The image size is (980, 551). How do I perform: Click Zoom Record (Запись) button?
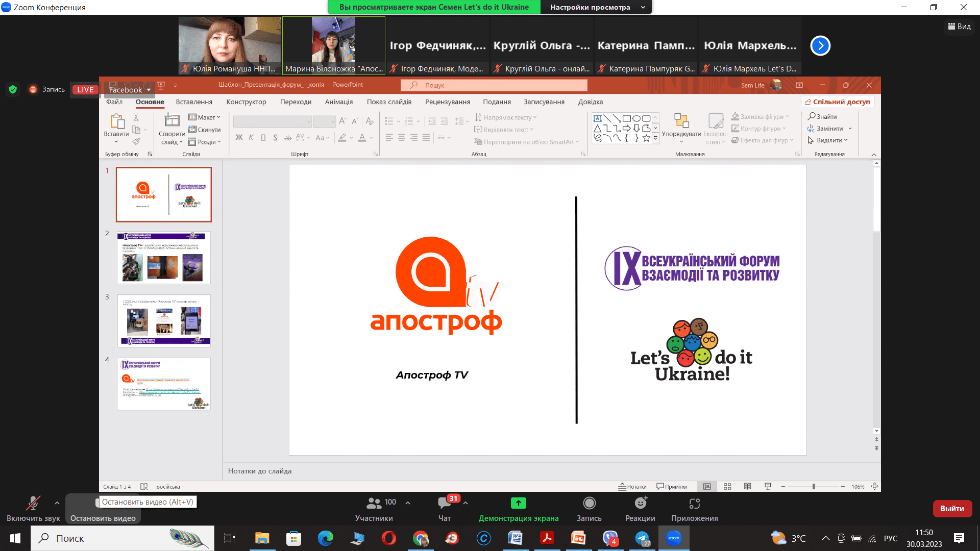(x=589, y=509)
